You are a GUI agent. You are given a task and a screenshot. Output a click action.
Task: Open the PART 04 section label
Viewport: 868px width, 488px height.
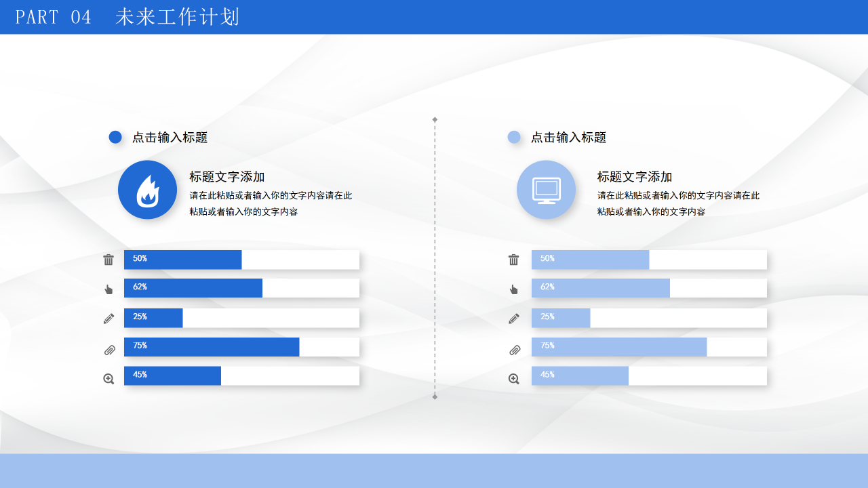click(53, 18)
